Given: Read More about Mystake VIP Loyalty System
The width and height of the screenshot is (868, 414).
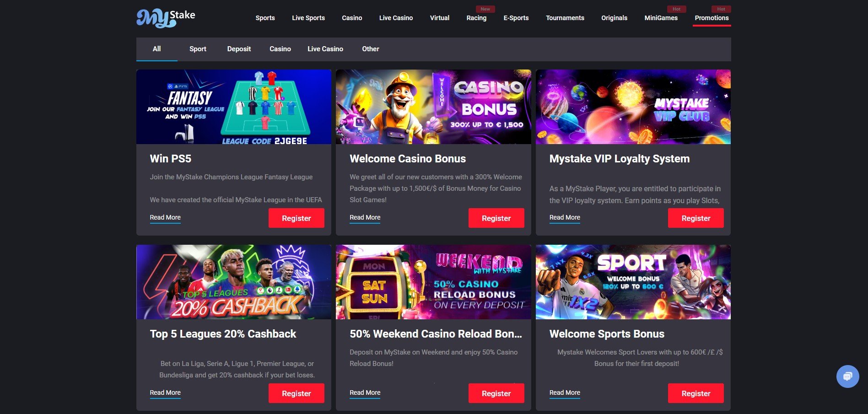Looking at the screenshot, I should [565, 218].
